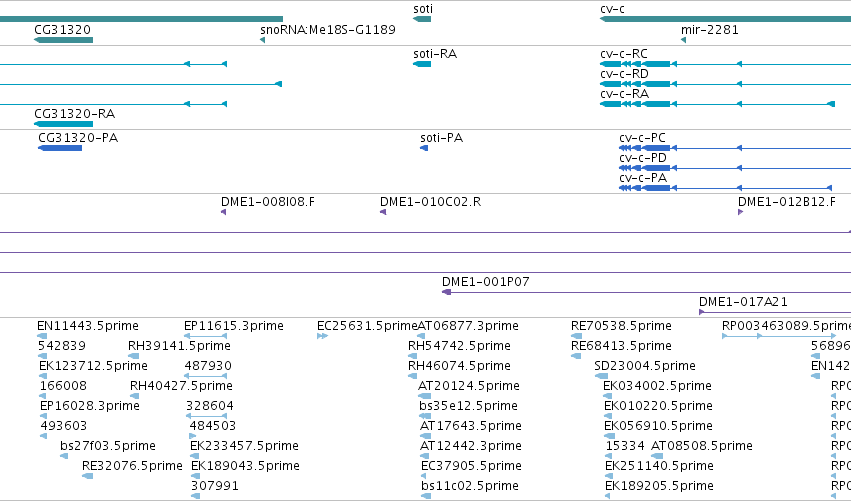Image resolution: width=851 pixels, height=501 pixels.
Task: Select the cv-c-PD protein label
Action: [643, 158]
